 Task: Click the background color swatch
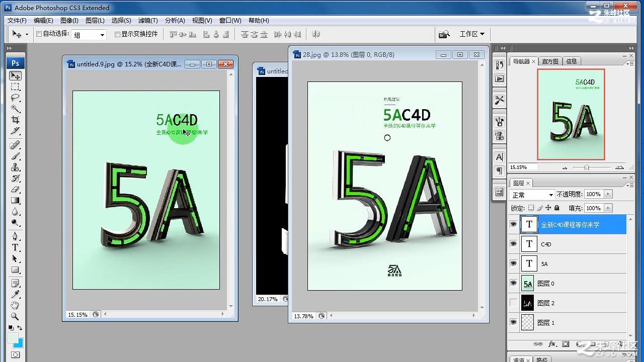click(19, 344)
